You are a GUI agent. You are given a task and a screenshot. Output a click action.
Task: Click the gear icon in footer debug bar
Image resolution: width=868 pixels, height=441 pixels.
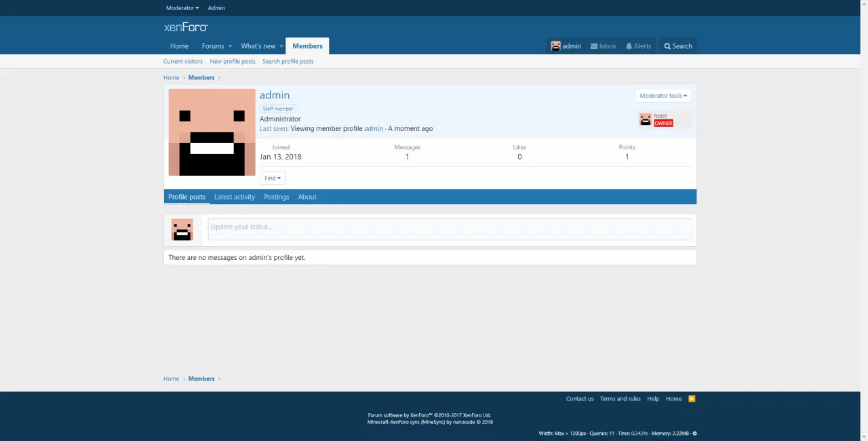[694, 434]
